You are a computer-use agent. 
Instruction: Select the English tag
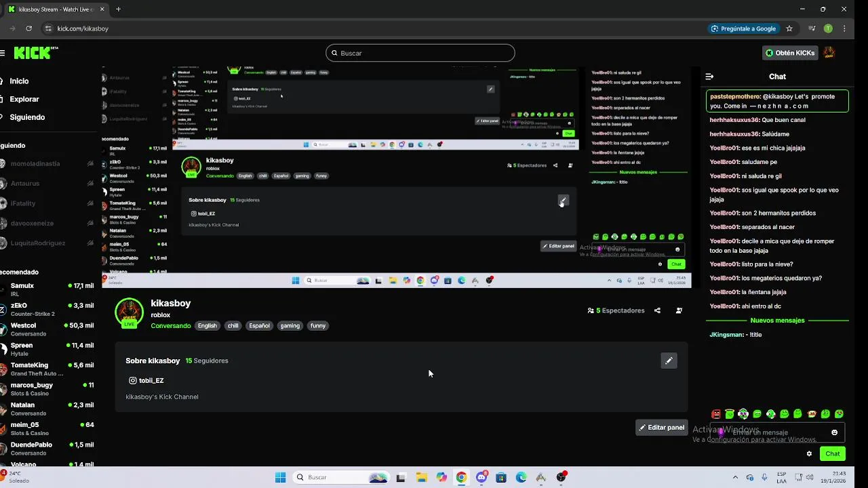[208, 326]
